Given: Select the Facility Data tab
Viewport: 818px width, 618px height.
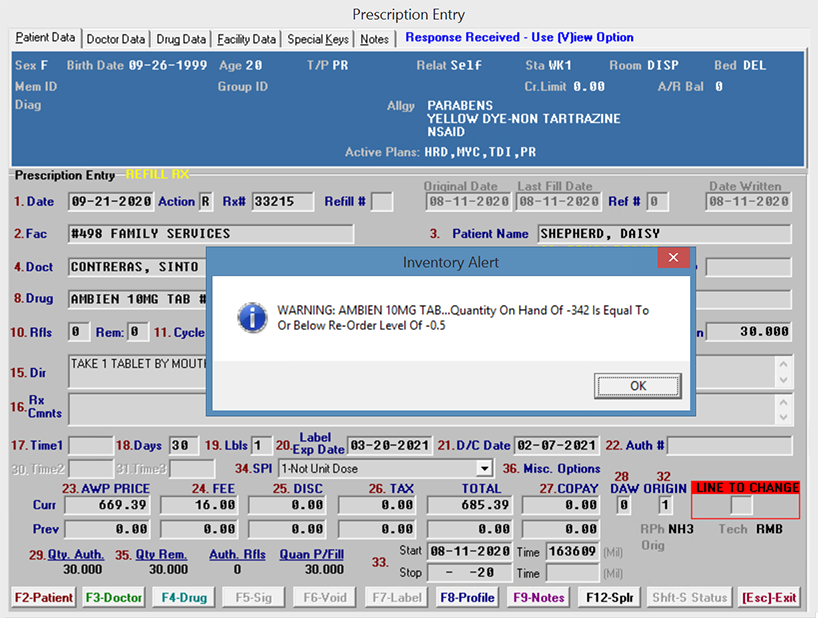Looking at the screenshot, I should click(x=246, y=39).
